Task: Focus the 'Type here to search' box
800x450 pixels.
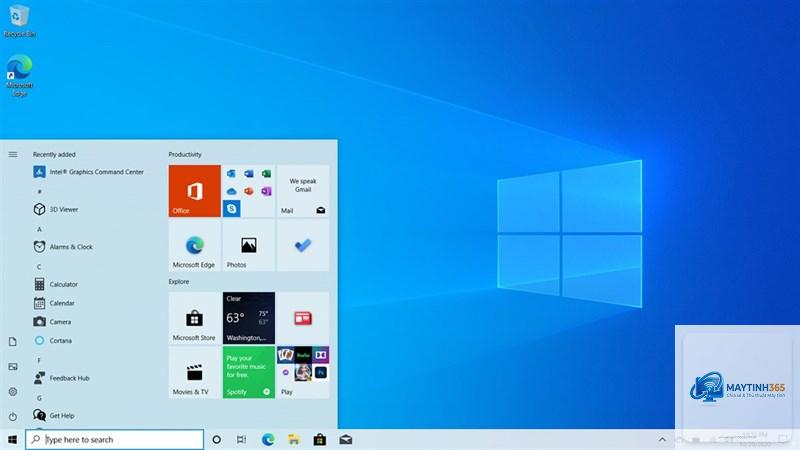Action: click(115, 439)
